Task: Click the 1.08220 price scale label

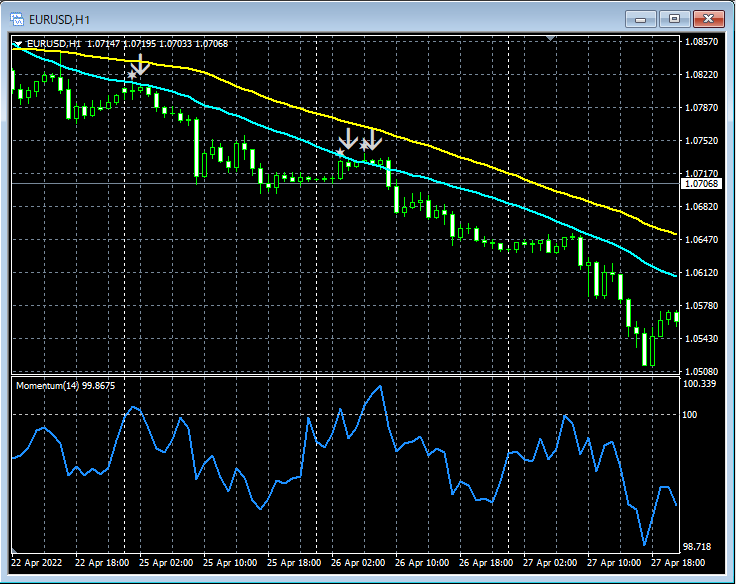Action: [702, 74]
